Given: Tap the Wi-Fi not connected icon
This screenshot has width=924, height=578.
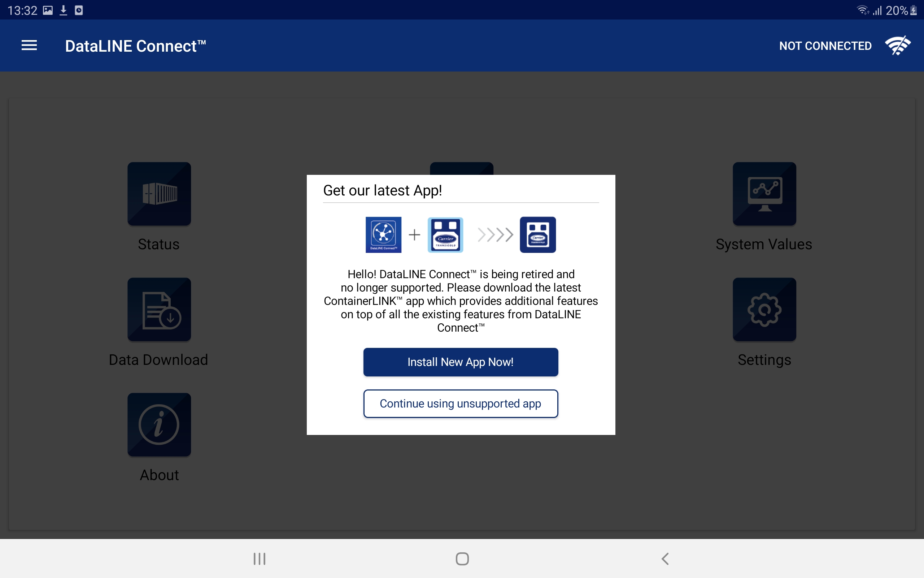Looking at the screenshot, I should (898, 46).
